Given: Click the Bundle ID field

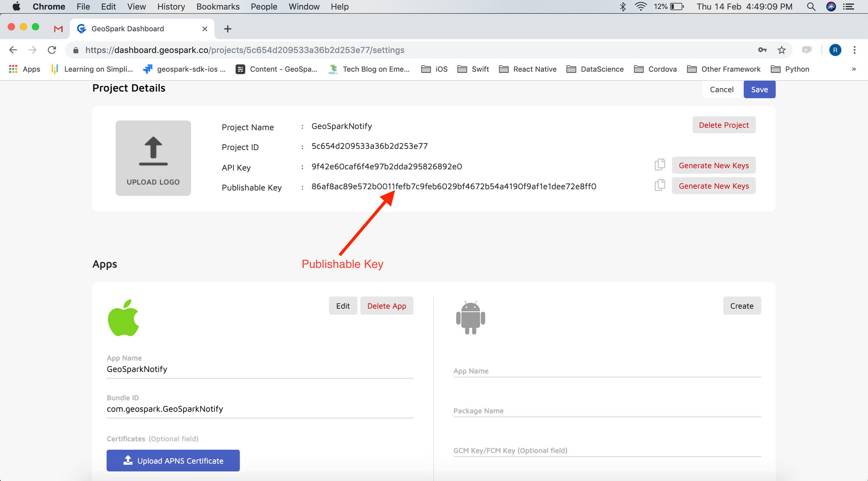Looking at the screenshot, I should tap(260, 409).
